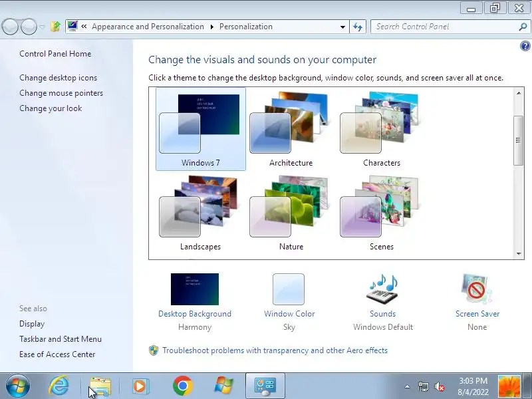
Task: Select the Scenes theme
Action: point(381,213)
